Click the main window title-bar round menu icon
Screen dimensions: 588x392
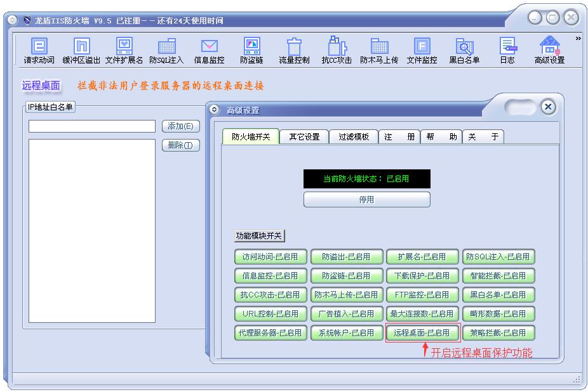(12, 20)
